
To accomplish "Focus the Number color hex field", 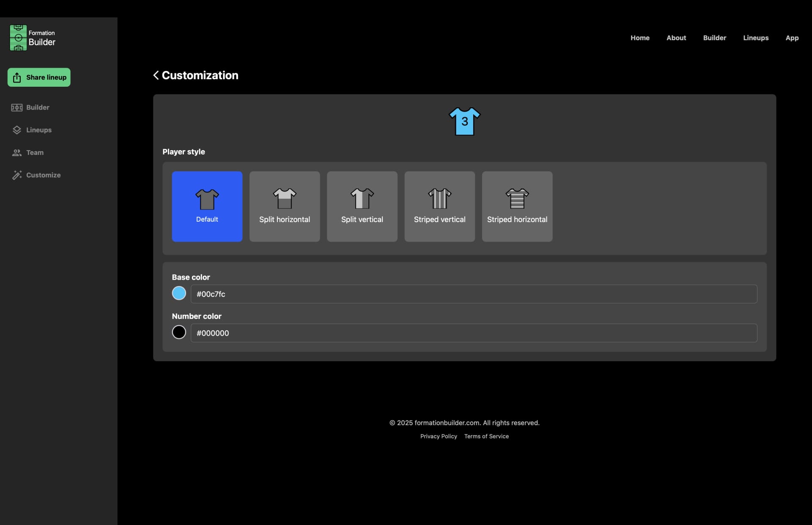I will 474,333.
